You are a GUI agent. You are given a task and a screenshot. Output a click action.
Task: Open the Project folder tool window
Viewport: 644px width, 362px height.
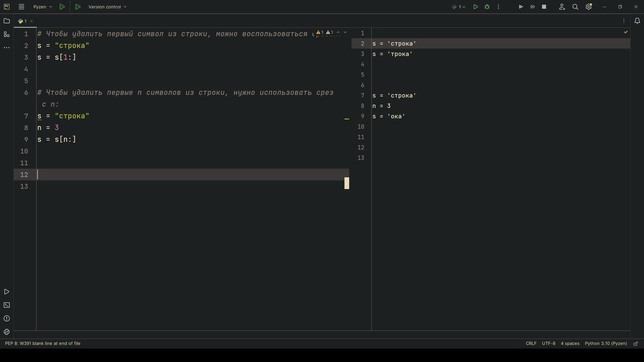7,21
